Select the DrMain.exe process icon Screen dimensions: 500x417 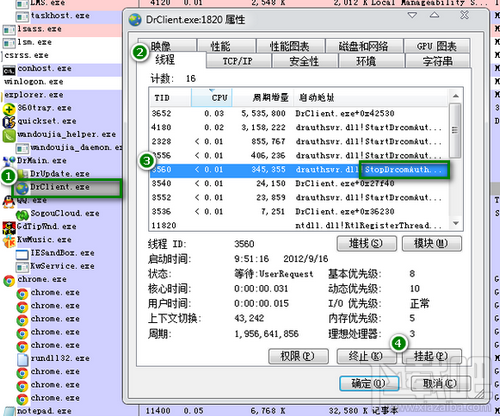pos(9,161)
